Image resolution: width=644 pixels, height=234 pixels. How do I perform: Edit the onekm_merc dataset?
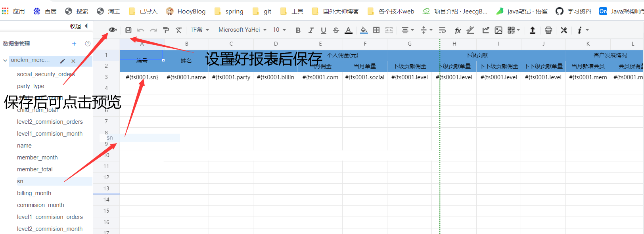point(63,61)
